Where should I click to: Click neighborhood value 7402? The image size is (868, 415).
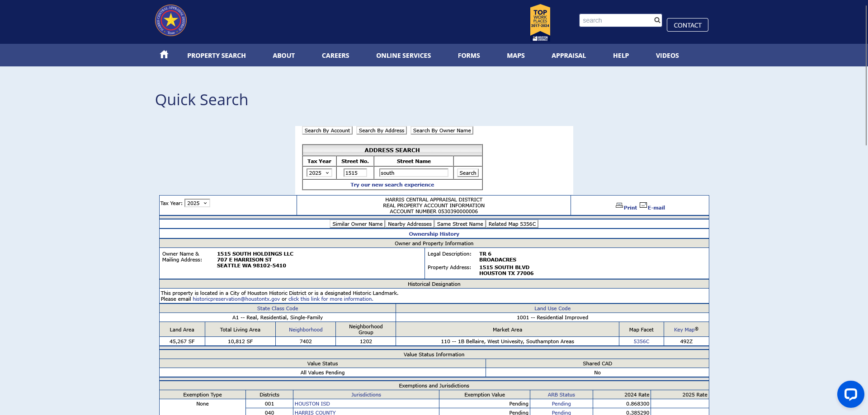click(306, 341)
